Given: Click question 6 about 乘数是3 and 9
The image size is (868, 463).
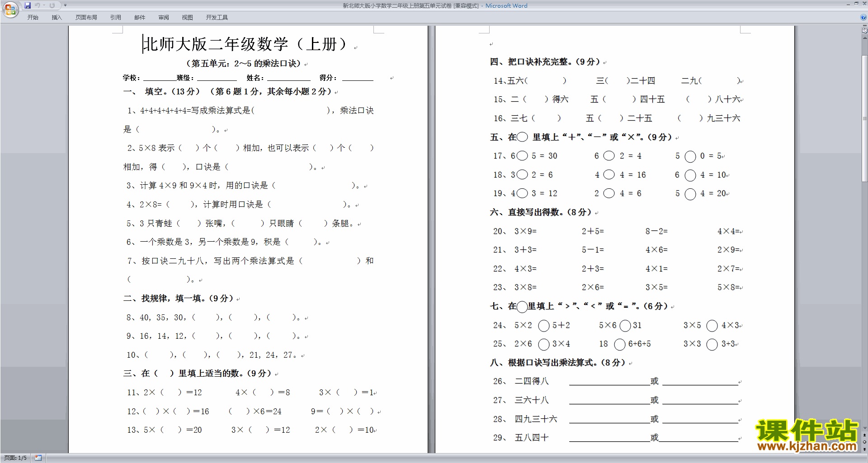Looking at the screenshot, I should (224, 242).
